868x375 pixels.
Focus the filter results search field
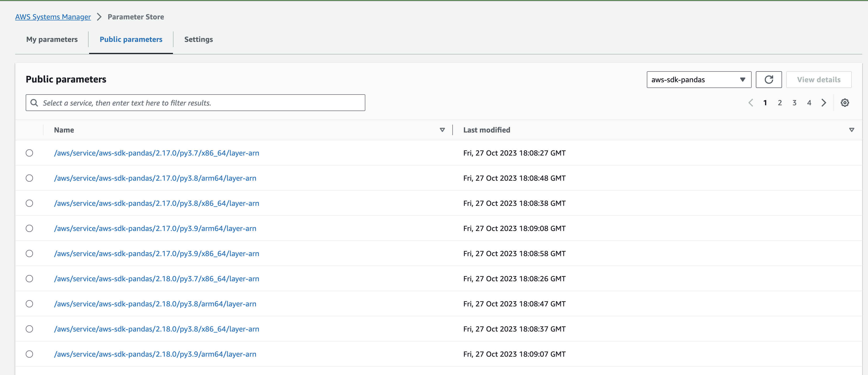click(x=196, y=103)
